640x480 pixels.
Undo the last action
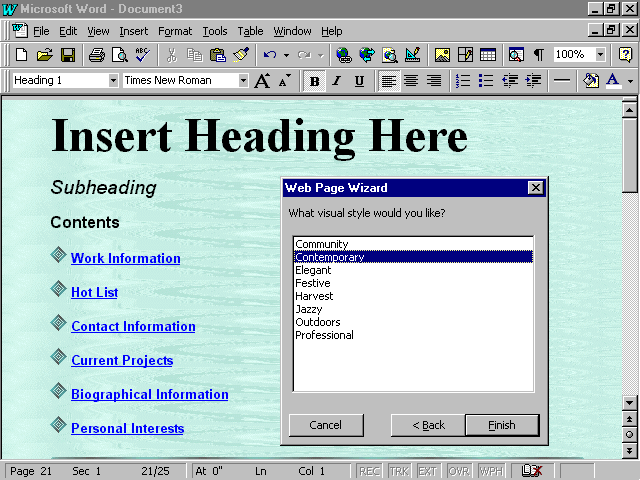click(270, 54)
